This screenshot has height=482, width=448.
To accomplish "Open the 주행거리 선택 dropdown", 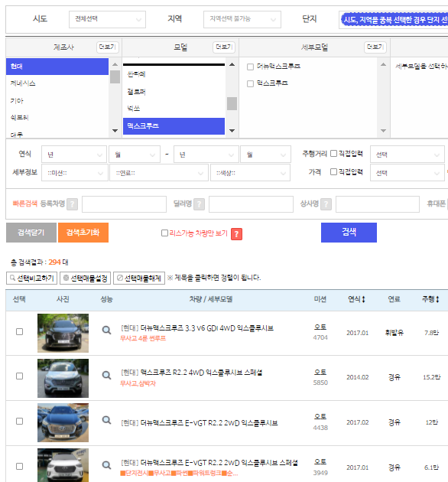I will click(407, 155).
